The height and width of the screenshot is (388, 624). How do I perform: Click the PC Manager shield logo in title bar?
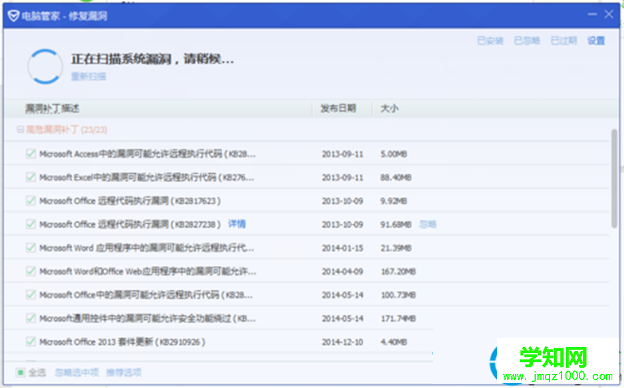click(13, 16)
